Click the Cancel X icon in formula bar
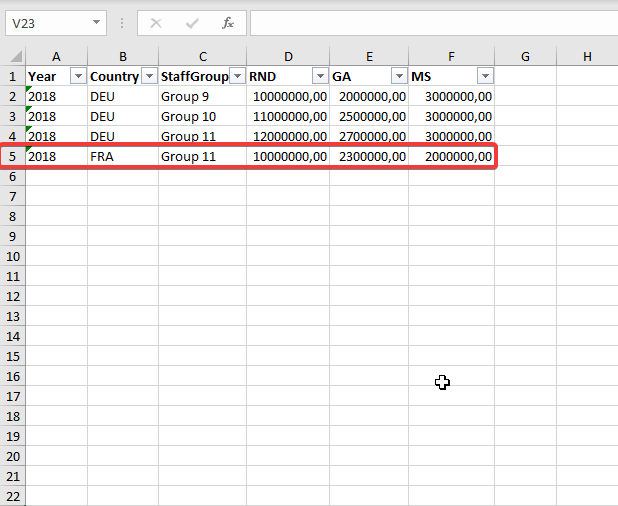The height and width of the screenshot is (506, 618). pyautogui.click(x=155, y=22)
